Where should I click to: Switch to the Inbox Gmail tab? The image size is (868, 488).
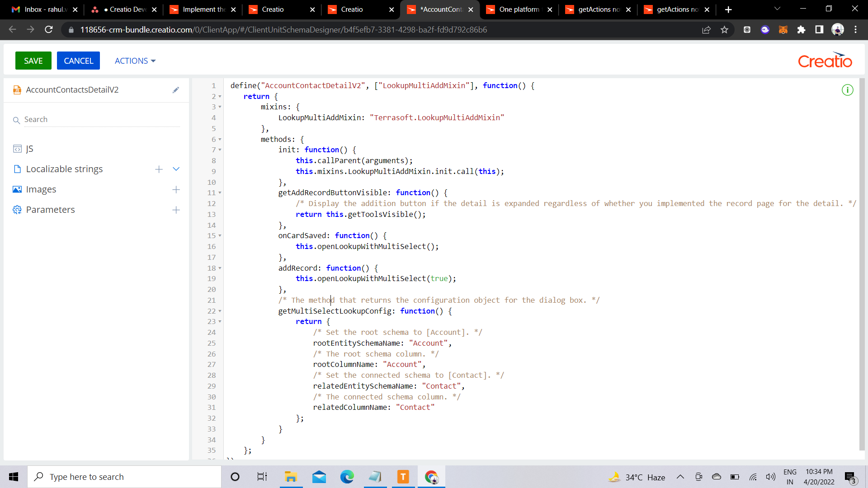click(x=44, y=9)
